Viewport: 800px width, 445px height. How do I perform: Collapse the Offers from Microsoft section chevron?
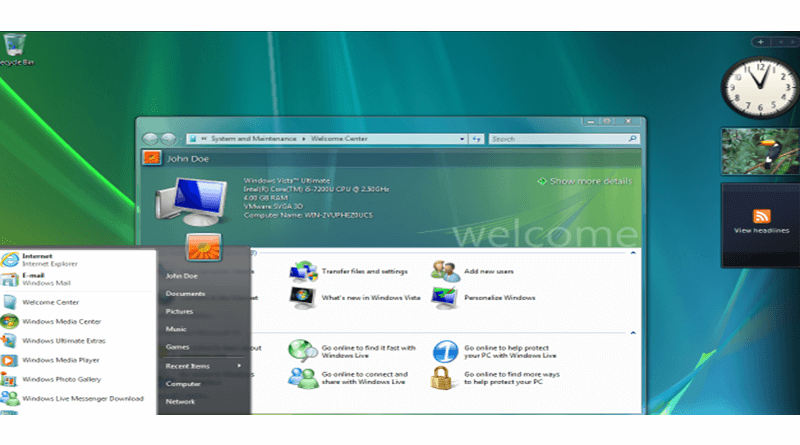633,333
